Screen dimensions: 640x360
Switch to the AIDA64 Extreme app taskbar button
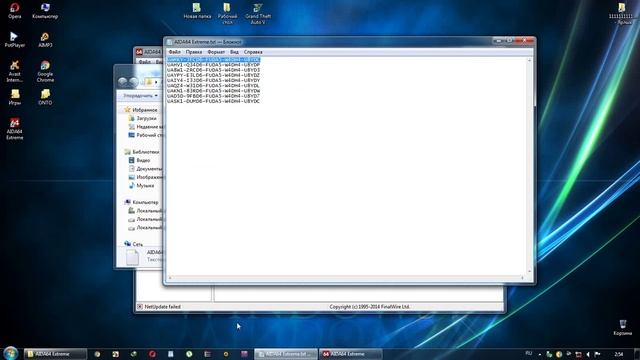click(x=351, y=354)
